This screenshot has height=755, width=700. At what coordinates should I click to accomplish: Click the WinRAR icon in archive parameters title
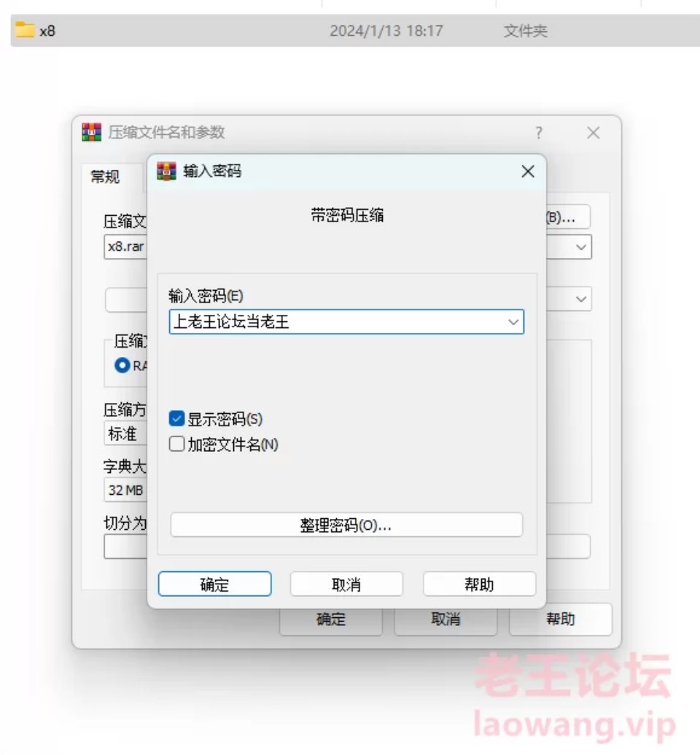[x=92, y=132]
